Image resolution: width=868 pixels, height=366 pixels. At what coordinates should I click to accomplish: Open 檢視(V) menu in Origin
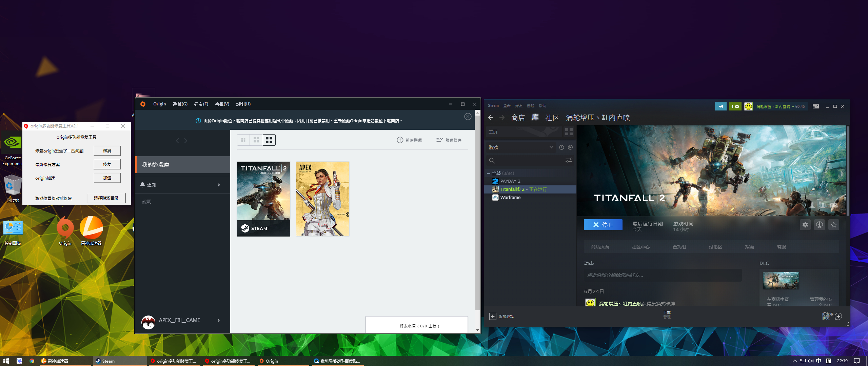(x=222, y=104)
